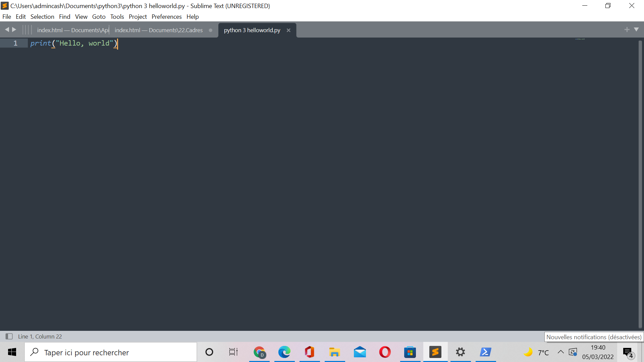Toggle the Nouvelles notifications désactivées
Image resolution: width=644 pixels, height=362 pixels.
pos(628,352)
